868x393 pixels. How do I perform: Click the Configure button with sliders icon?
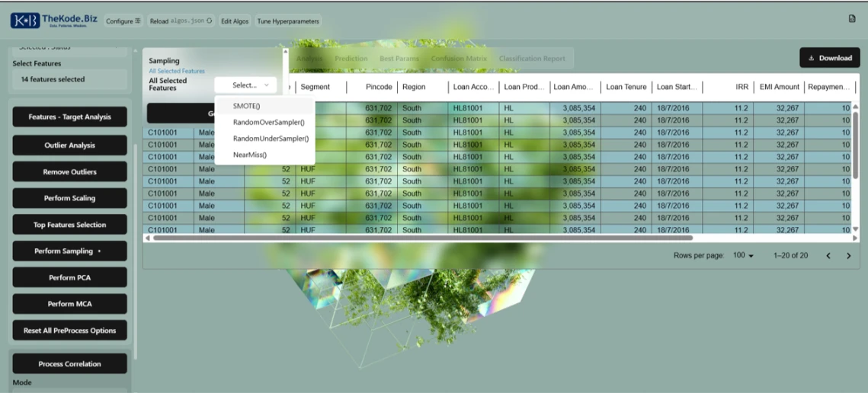click(x=123, y=21)
